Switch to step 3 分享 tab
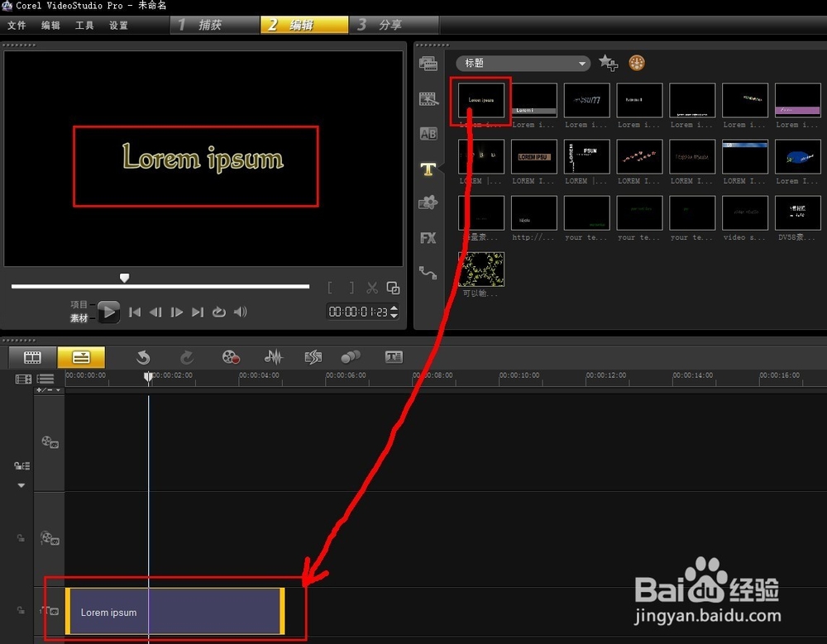This screenshot has width=827, height=644. pyautogui.click(x=394, y=25)
